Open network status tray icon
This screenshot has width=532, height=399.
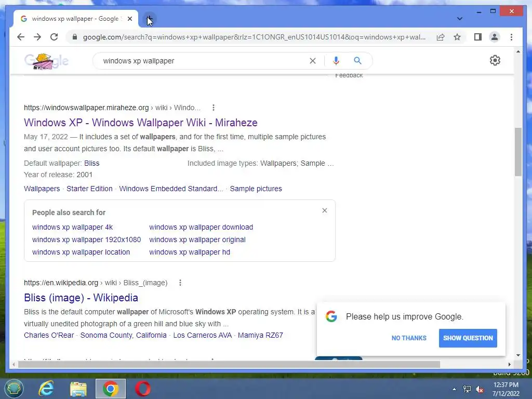pos(467,389)
